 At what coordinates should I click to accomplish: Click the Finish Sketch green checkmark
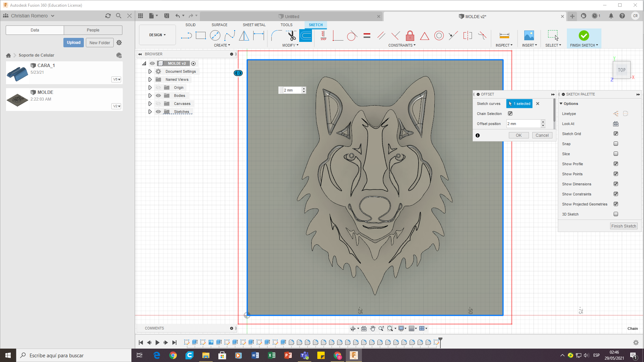click(x=584, y=36)
